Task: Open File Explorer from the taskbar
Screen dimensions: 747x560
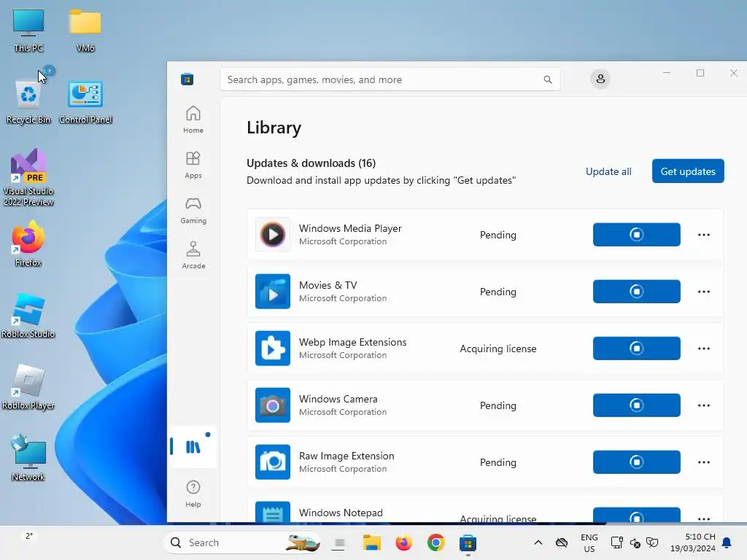Action: coord(371,542)
